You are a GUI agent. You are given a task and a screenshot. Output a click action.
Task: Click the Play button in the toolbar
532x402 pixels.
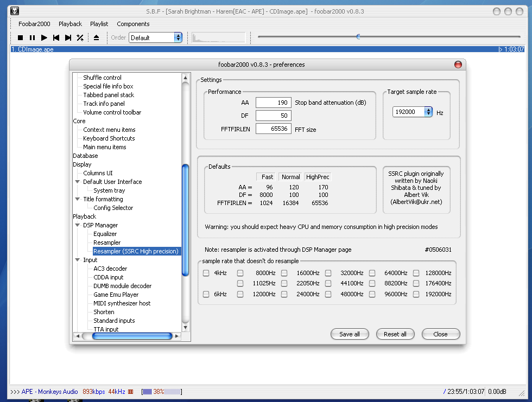(44, 37)
